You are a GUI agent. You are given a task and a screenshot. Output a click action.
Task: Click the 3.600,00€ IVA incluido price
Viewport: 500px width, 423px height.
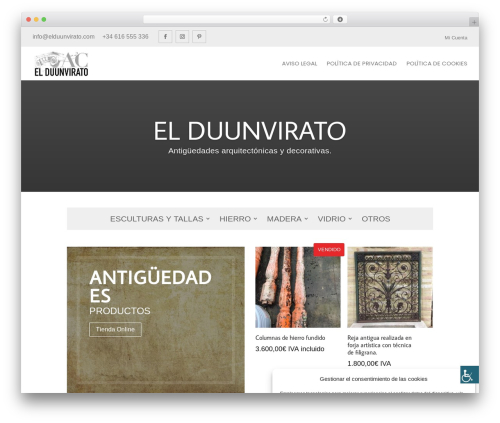[x=290, y=349]
